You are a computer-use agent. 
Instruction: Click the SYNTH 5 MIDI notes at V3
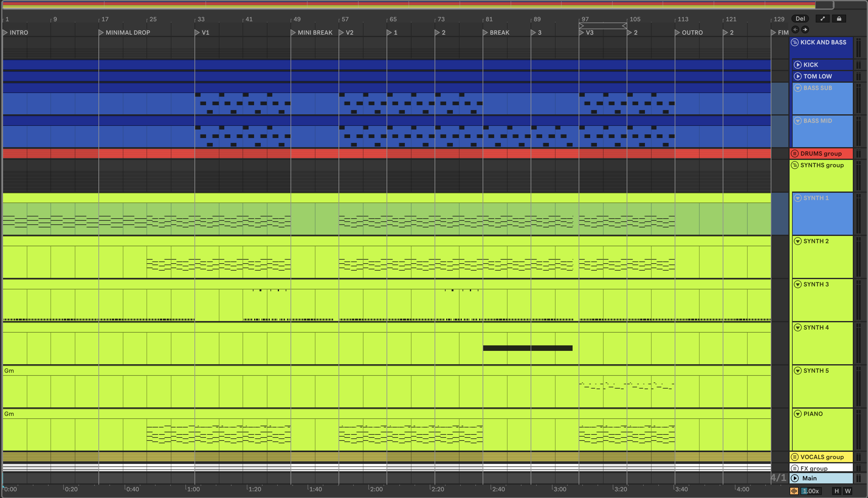point(627,386)
